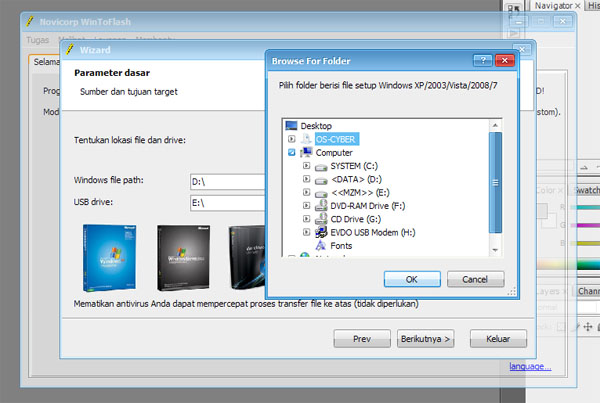Click the Windows XP box thumbnail
This screenshot has width=600, height=403.
point(109,258)
